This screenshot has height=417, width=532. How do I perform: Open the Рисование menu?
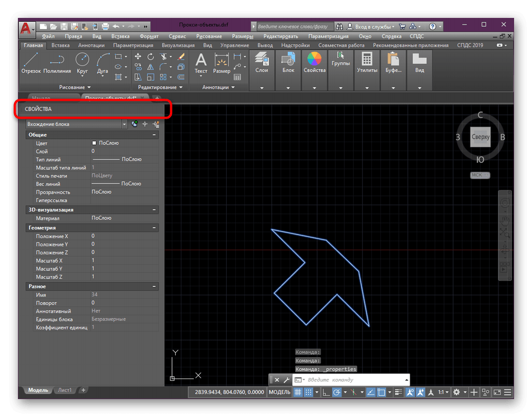tap(209, 36)
